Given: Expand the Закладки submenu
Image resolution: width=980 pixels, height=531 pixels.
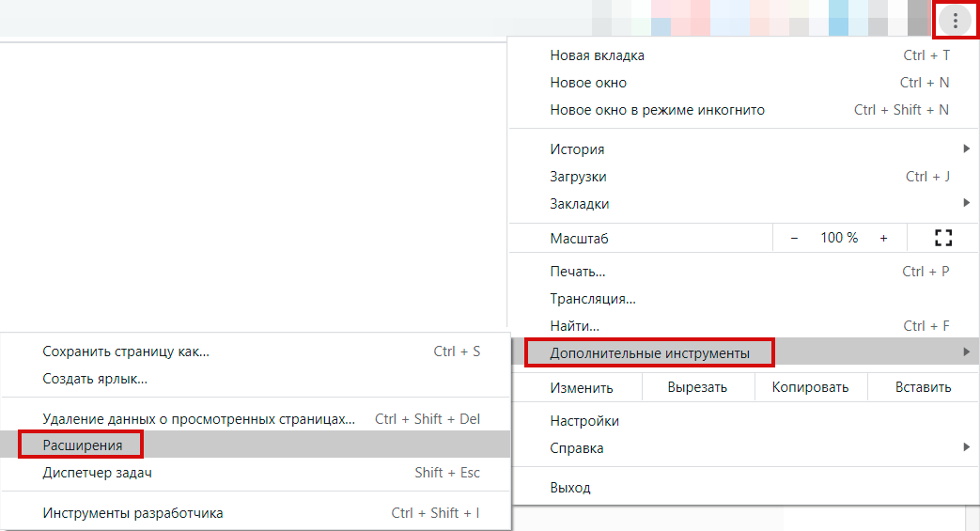Looking at the screenshot, I should tap(744, 203).
